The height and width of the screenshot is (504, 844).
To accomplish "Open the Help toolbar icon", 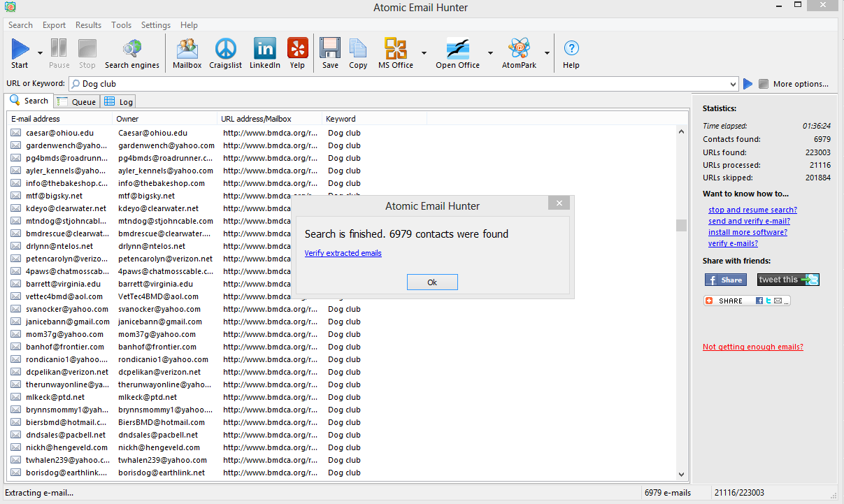I will (x=571, y=53).
